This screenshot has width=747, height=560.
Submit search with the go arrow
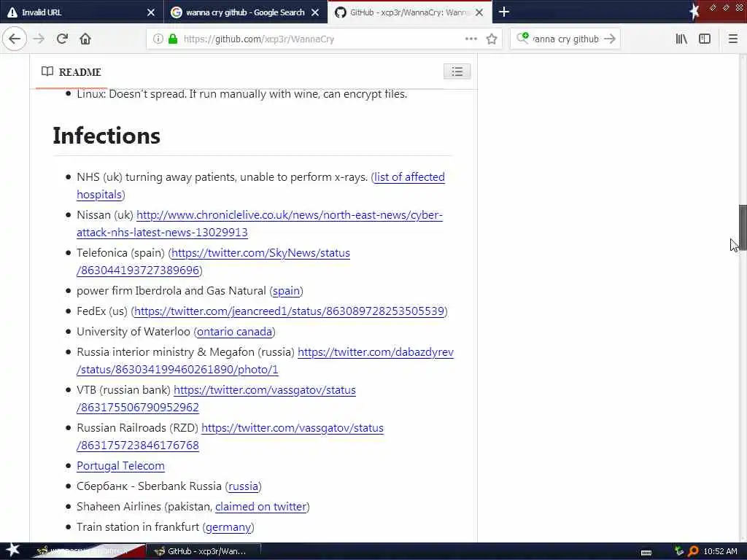click(x=610, y=39)
